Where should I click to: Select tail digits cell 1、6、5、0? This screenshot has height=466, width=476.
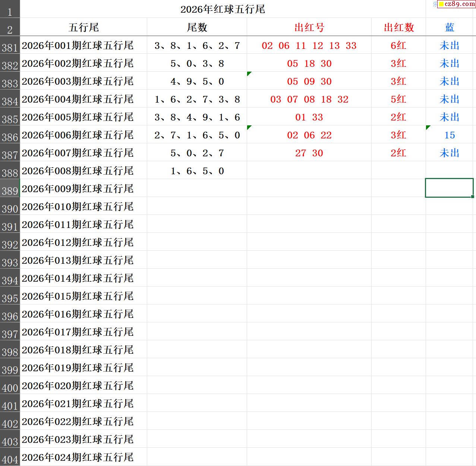(x=197, y=171)
